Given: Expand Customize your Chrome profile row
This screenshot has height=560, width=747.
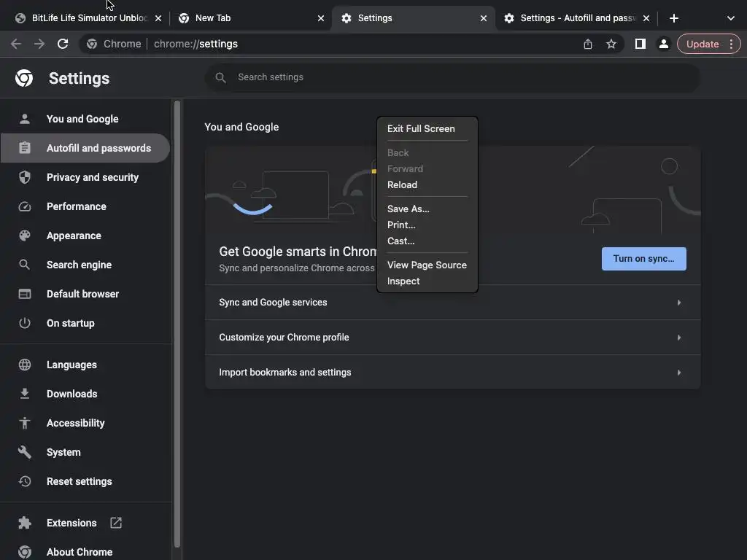Looking at the screenshot, I should (x=452, y=338).
